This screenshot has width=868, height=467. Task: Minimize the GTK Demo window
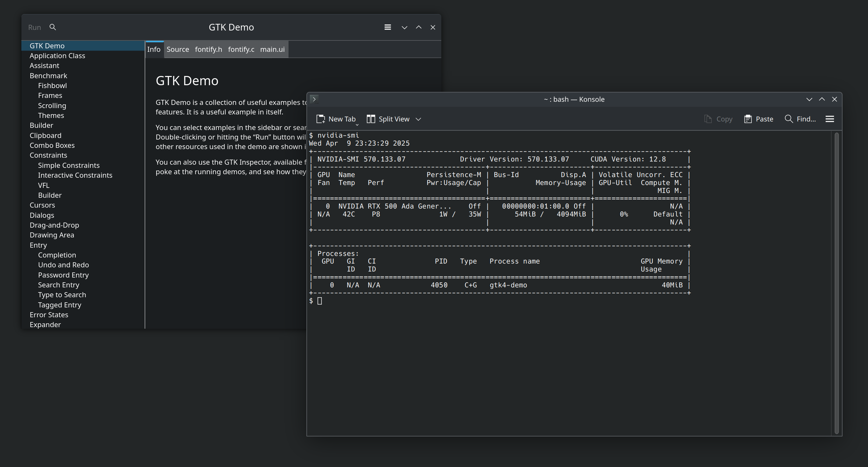click(x=404, y=27)
